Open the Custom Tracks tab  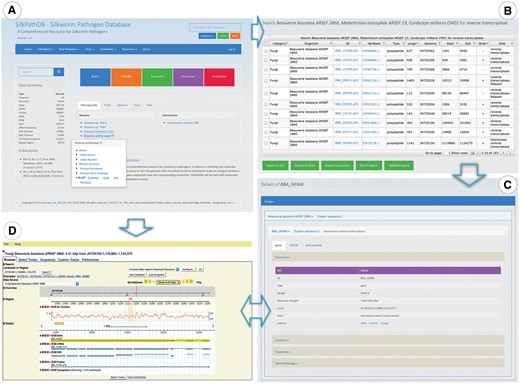[x=69, y=260]
